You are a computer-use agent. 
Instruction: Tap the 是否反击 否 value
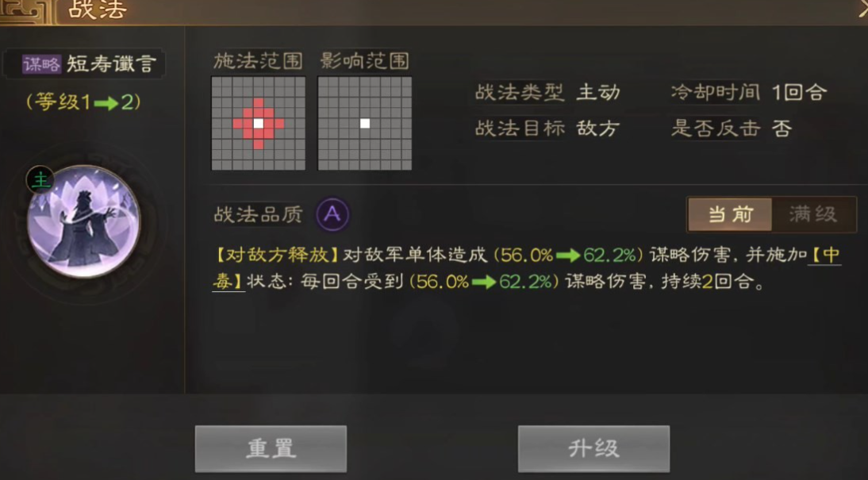[x=782, y=129]
